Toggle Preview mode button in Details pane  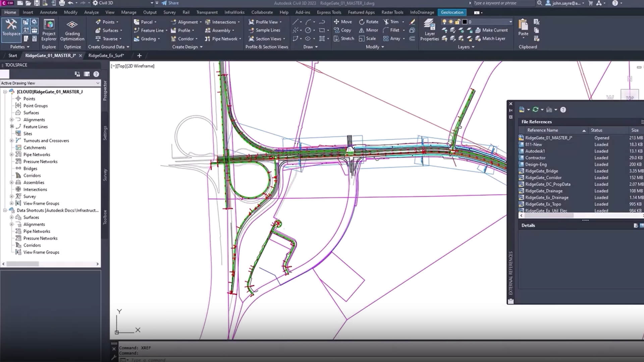(x=642, y=226)
